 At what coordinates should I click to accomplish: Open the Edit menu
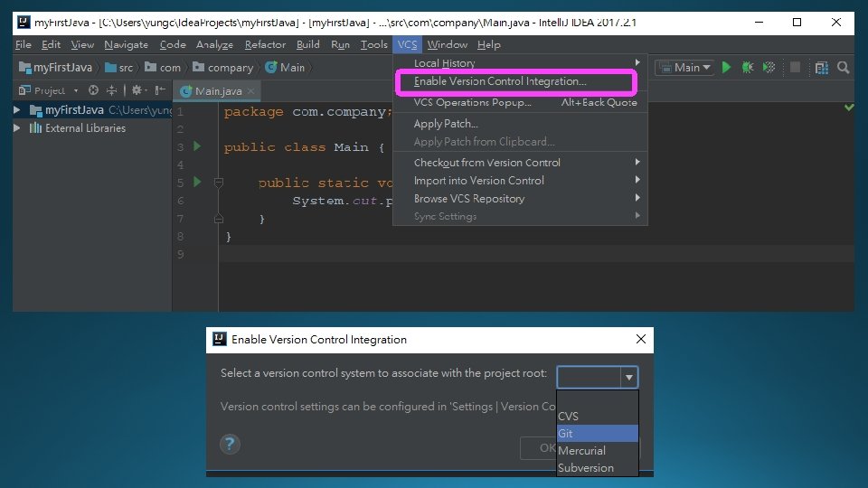(51, 44)
